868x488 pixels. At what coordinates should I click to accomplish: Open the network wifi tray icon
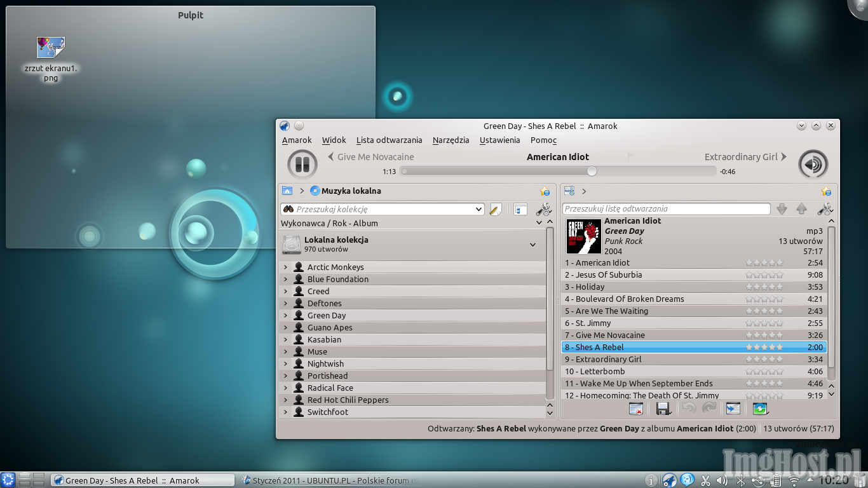pos(793,481)
